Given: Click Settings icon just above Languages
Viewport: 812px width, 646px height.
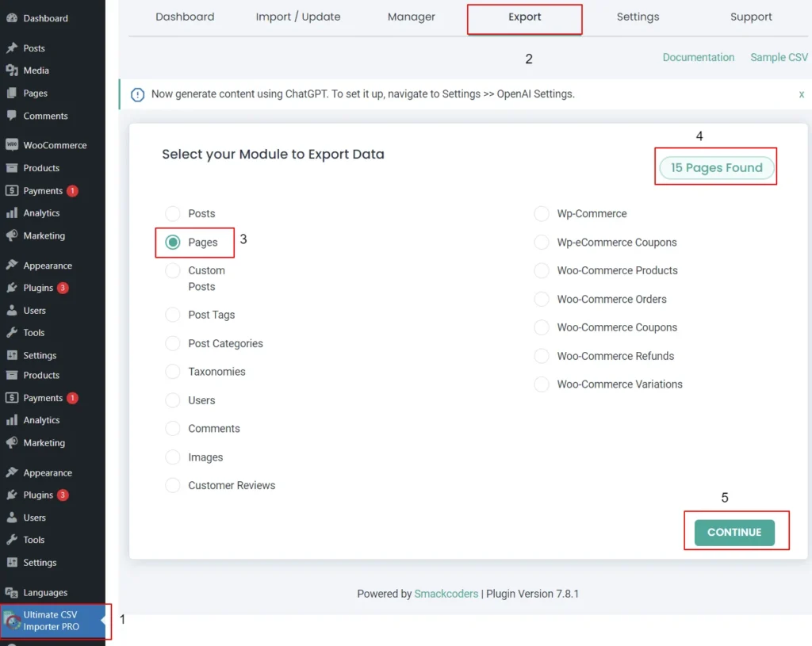Looking at the screenshot, I should pos(12,563).
